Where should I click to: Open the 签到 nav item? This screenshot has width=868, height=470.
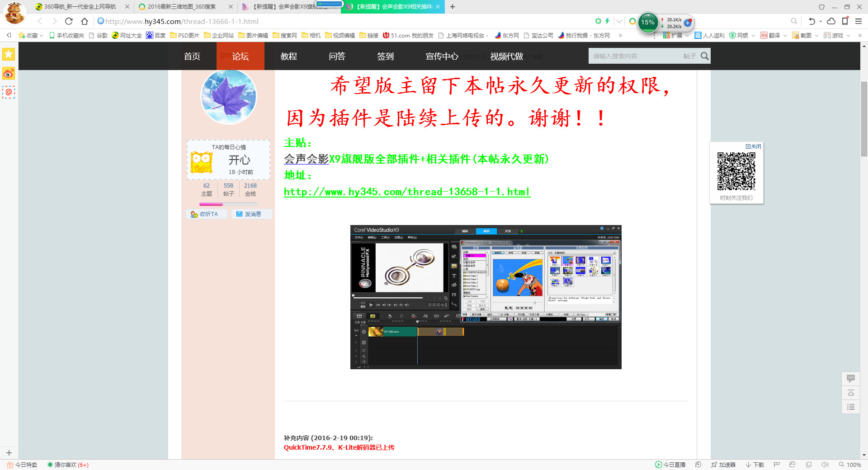386,56
